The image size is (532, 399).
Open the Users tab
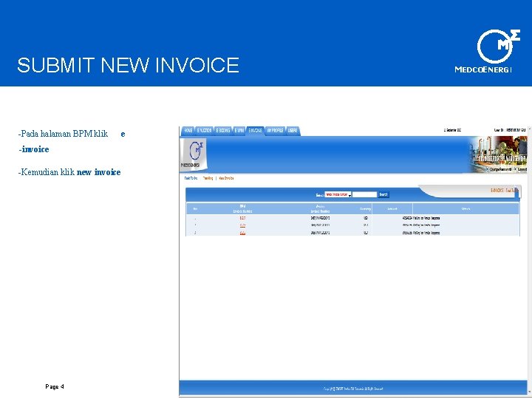[293, 131]
